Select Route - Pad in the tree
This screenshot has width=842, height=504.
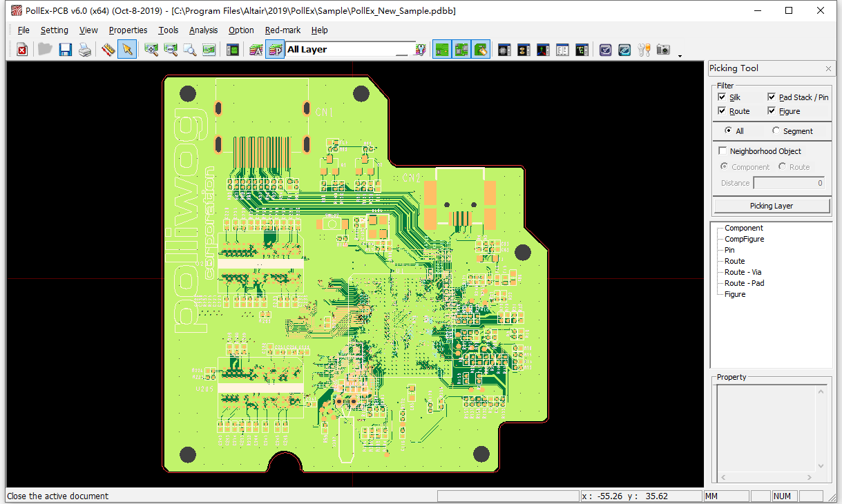coord(745,283)
